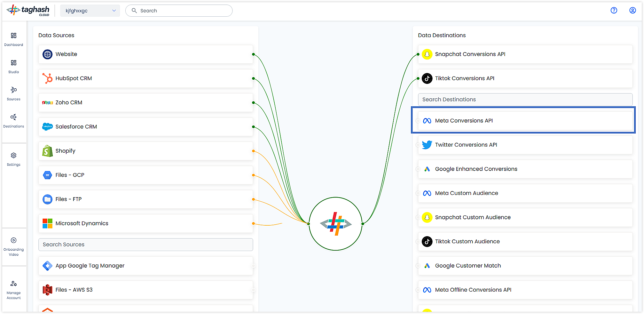
Task: Click the Tiktok Conversions API icon
Action: click(427, 78)
